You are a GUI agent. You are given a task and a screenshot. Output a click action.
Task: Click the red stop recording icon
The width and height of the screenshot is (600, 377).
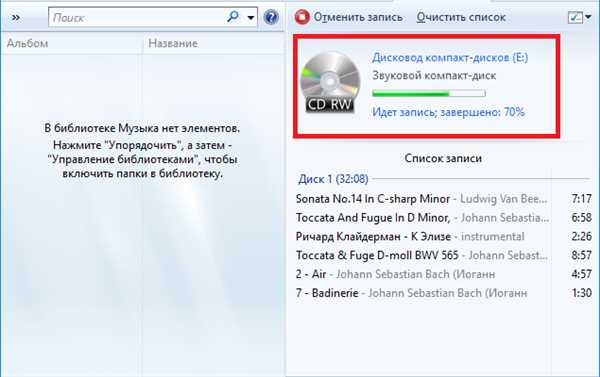point(302,17)
